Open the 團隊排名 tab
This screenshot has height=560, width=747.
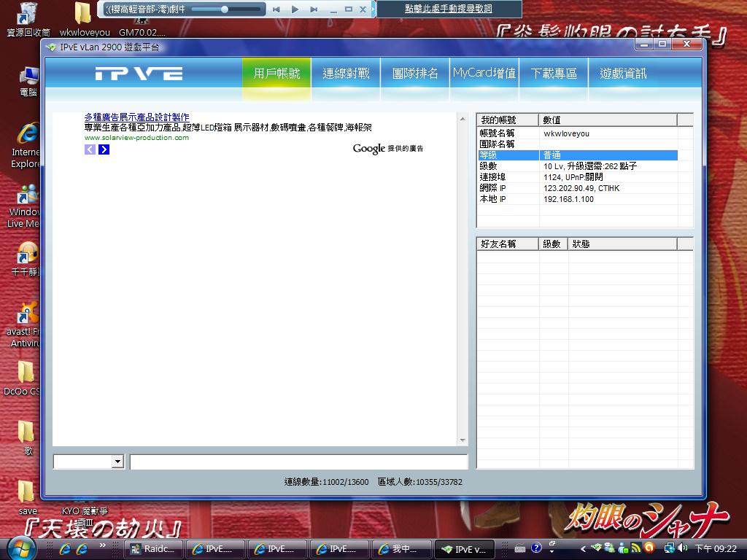click(x=415, y=74)
